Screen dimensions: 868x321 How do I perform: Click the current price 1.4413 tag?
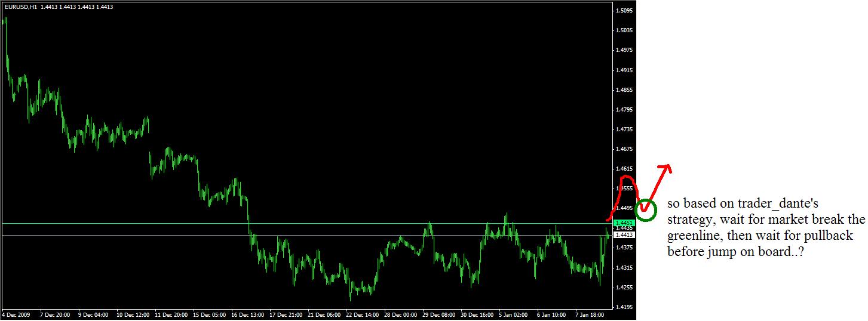(x=624, y=235)
